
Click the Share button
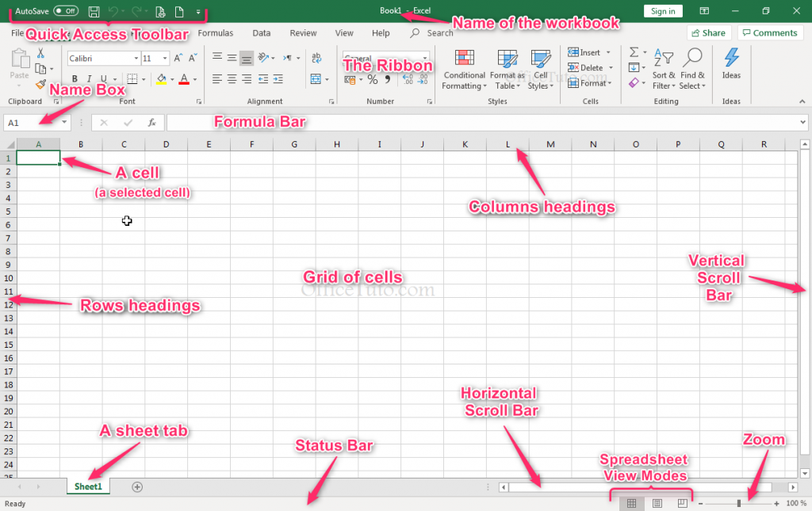[x=708, y=32]
